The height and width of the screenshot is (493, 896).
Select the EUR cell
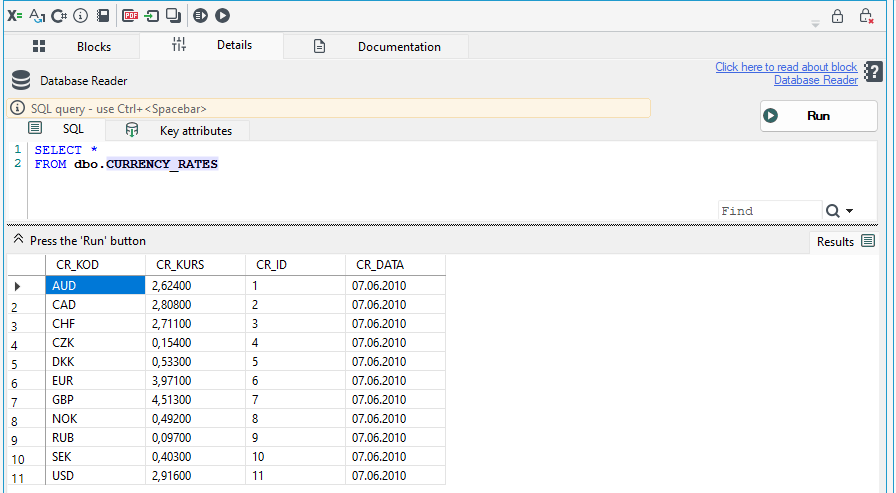(x=95, y=380)
